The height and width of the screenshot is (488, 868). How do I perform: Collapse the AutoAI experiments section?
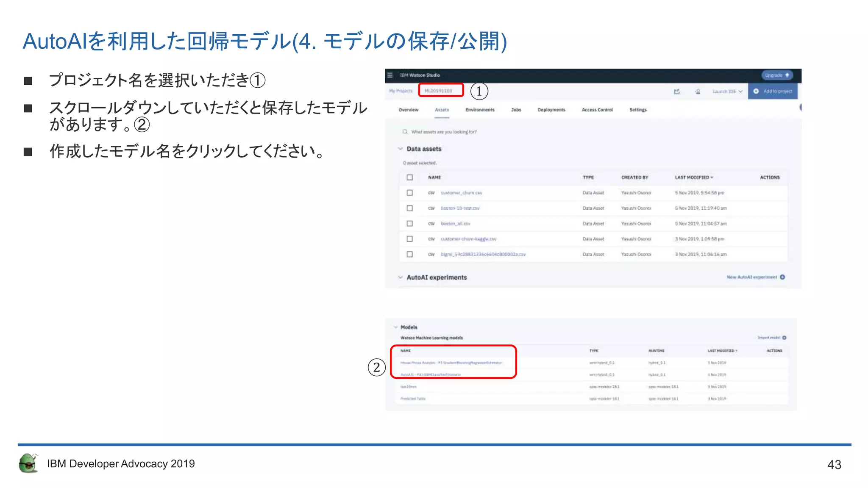400,277
